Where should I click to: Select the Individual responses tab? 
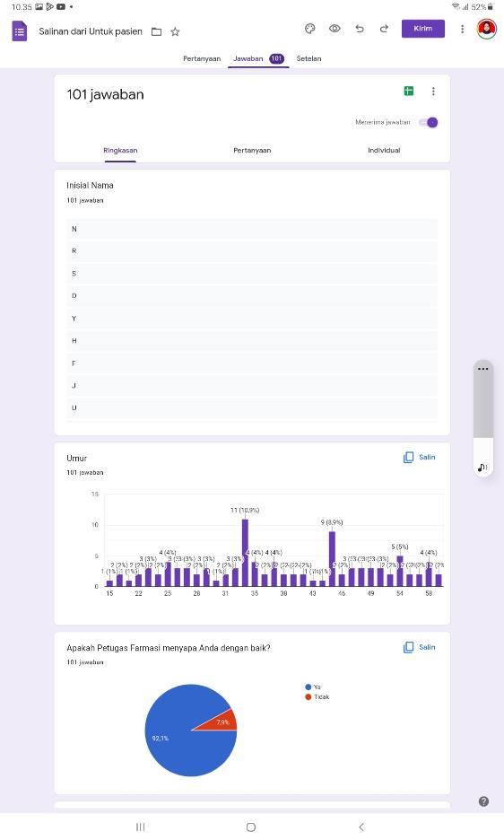[x=384, y=151]
